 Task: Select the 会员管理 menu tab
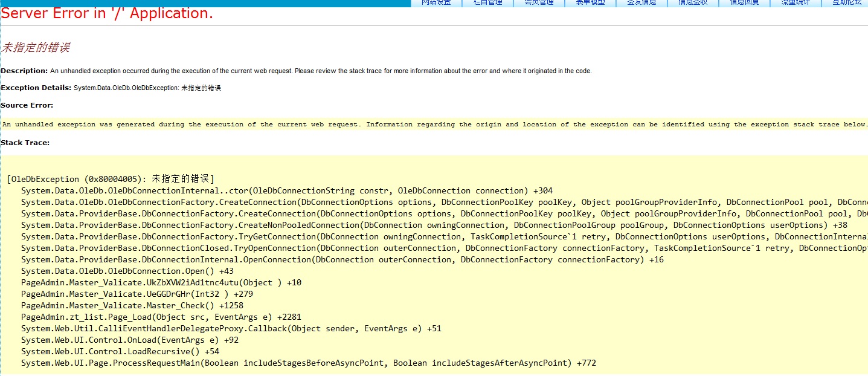click(539, 3)
